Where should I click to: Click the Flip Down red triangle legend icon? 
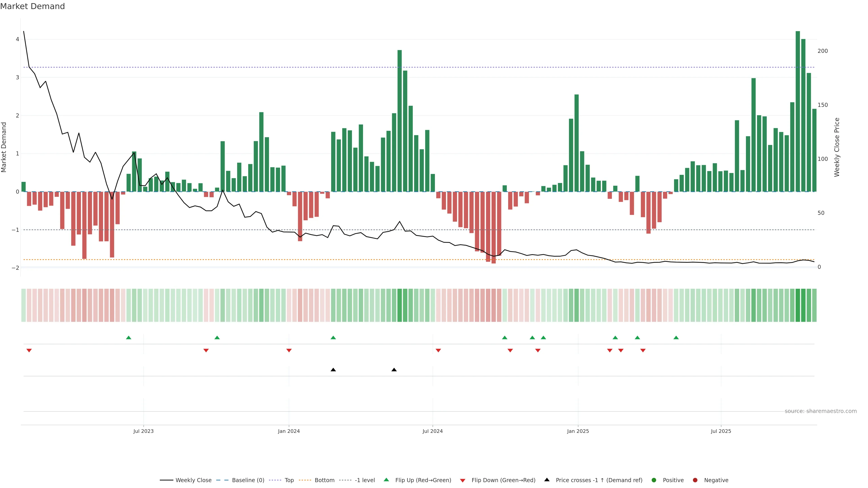click(462, 480)
